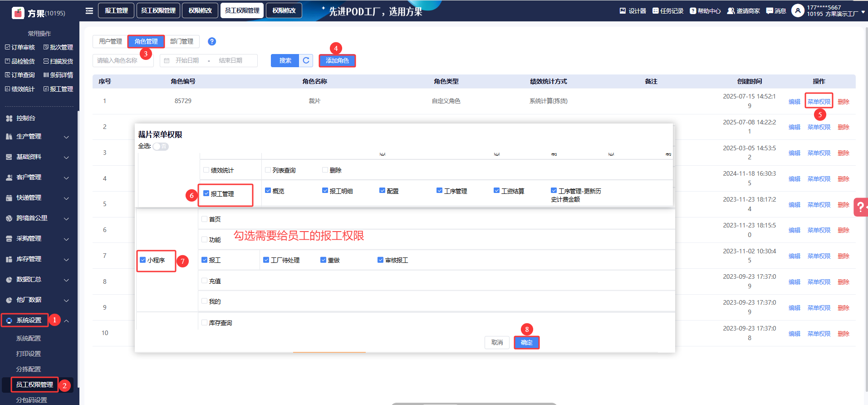
Task: Click the 控制台 dashboard icon
Action: pyautogui.click(x=9, y=118)
